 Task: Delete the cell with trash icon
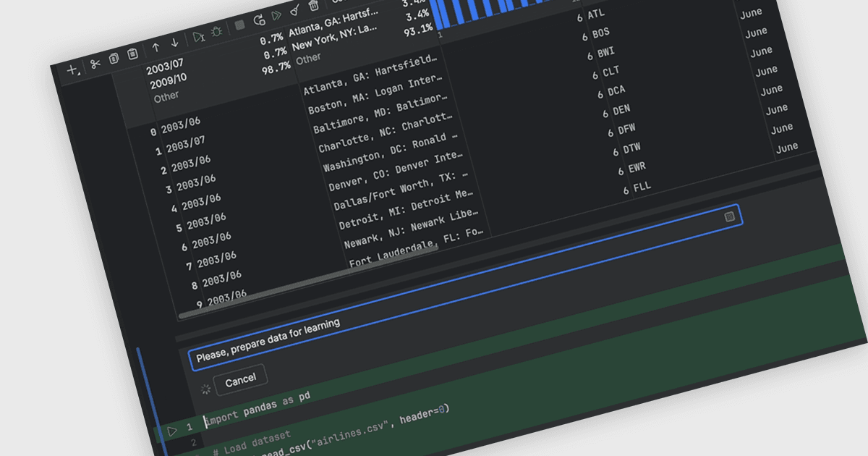click(x=313, y=6)
